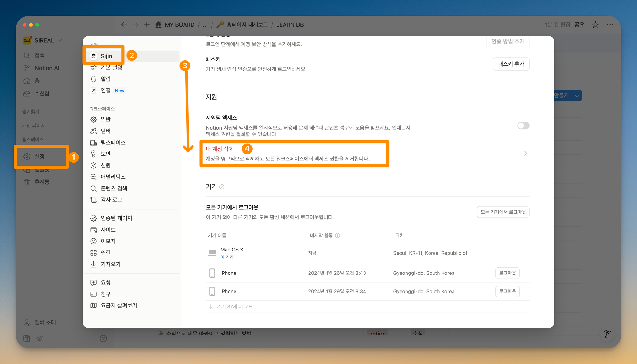Click the help question mark icon

103,339
